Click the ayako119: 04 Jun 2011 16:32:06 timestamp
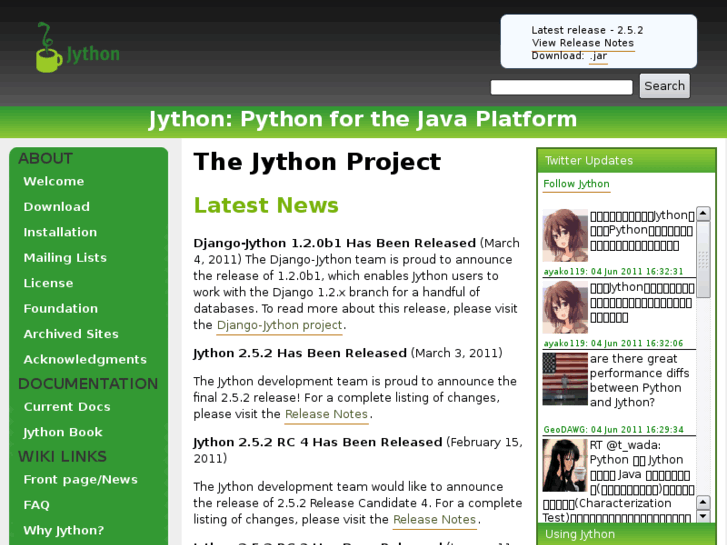Viewport: 727px width, 545px height. click(x=613, y=344)
